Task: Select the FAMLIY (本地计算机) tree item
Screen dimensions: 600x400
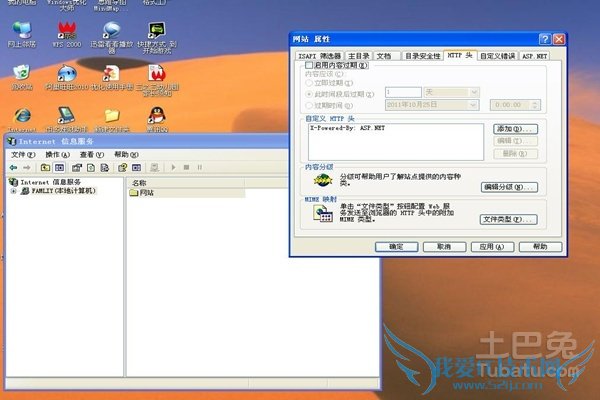Action: pyautogui.click(x=59, y=191)
